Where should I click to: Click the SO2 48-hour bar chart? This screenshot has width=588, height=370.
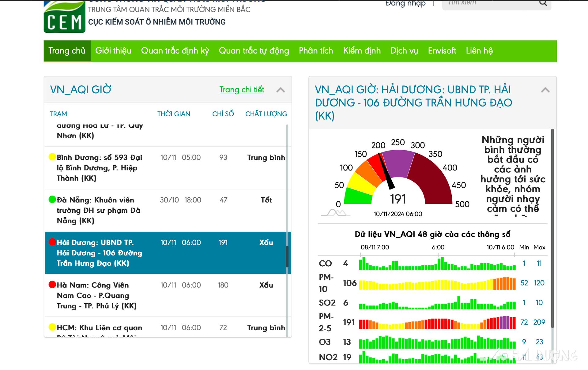[x=437, y=303]
